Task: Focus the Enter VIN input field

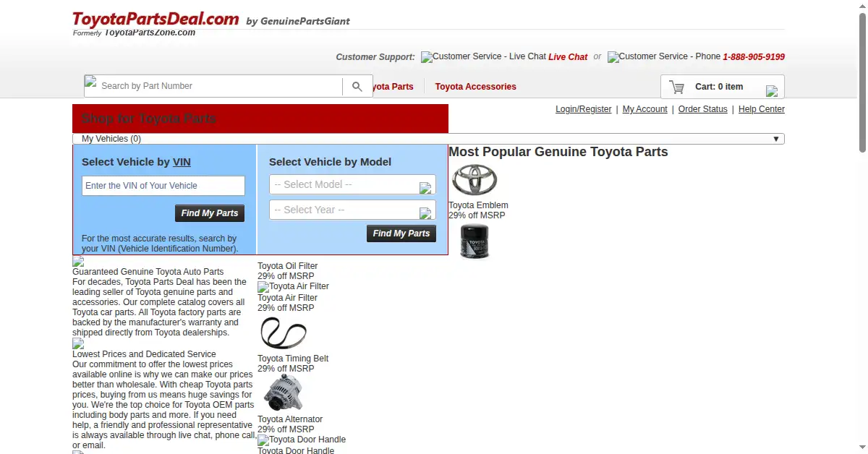Action: coord(163,186)
